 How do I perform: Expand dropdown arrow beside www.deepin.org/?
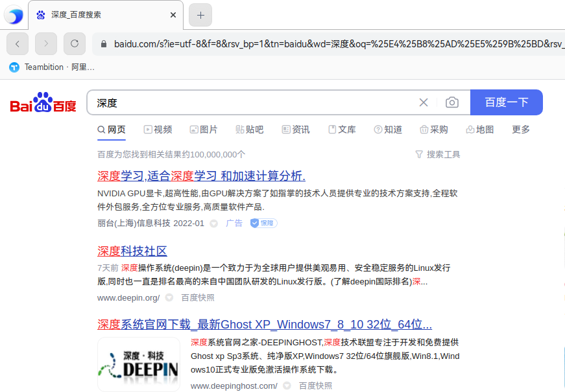click(x=169, y=298)
